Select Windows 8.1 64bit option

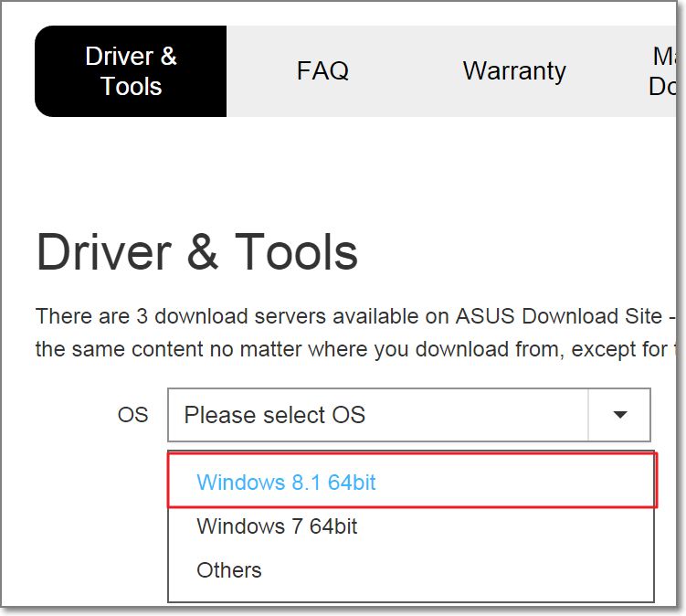coord(412,482)
